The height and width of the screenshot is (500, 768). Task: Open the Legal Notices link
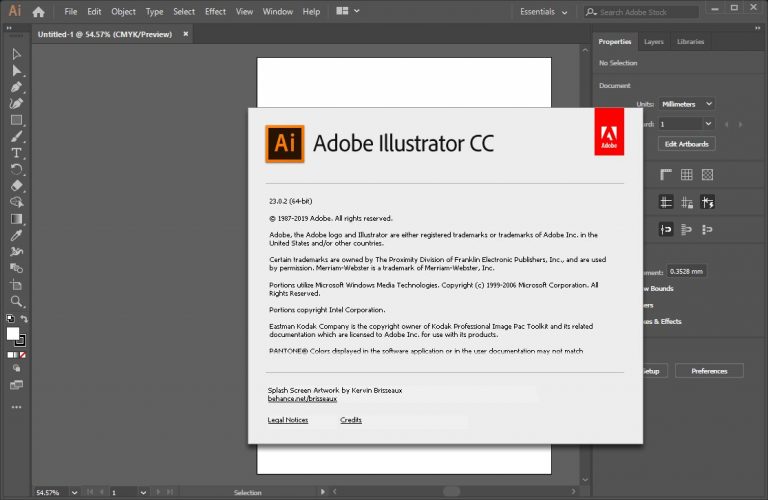[288, 420]
